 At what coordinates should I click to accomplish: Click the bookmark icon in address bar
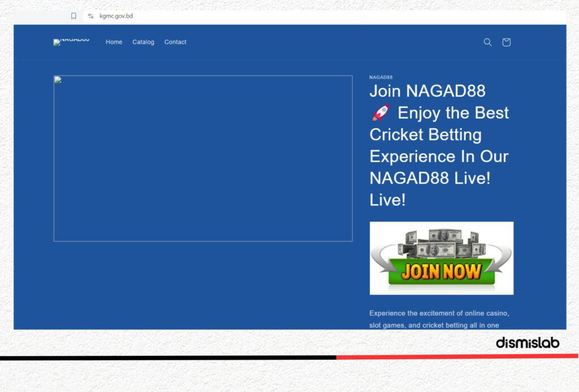point(74,16)
